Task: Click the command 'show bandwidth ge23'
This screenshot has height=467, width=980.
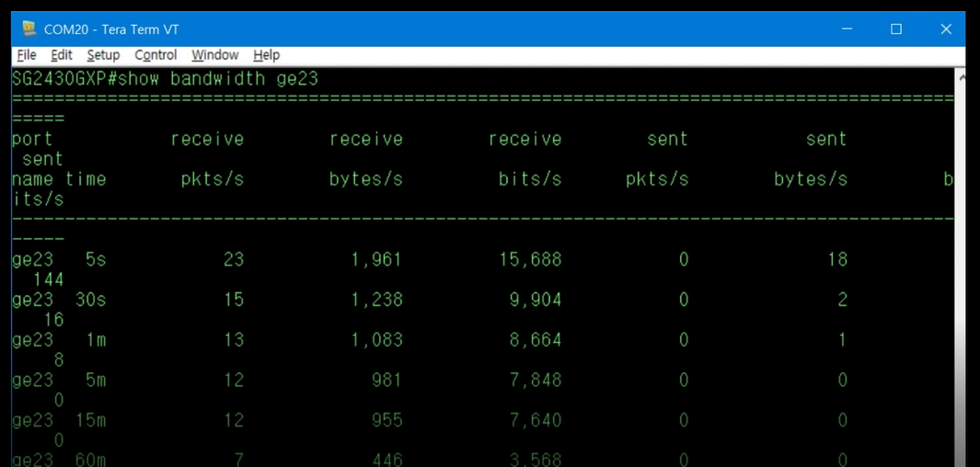Action: pyautogui.click(x=217, y=79)
